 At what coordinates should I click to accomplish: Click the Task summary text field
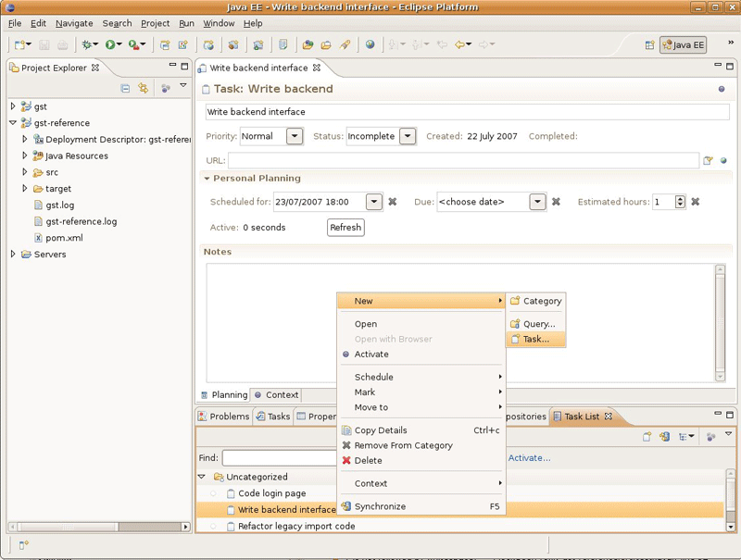click(x=468, y=112)
